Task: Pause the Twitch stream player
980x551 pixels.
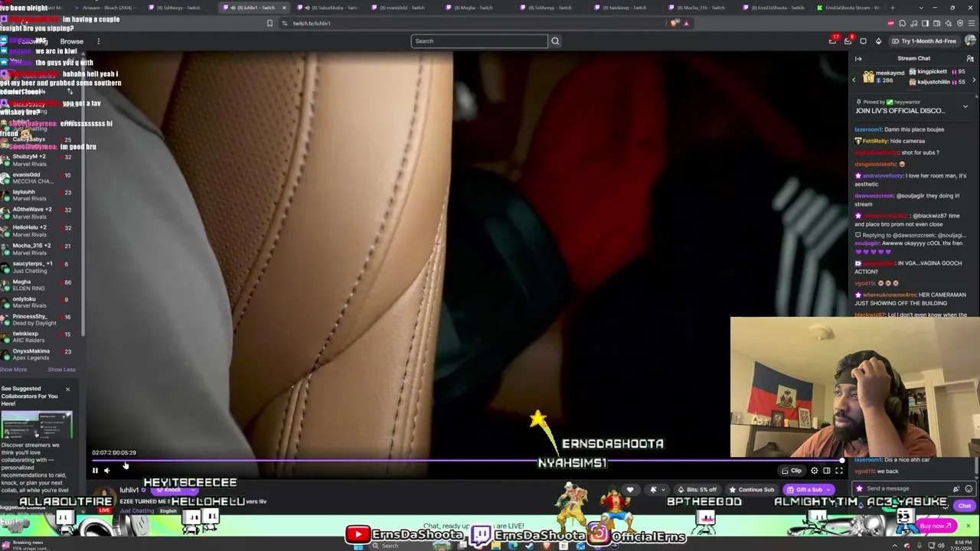Action: tap(95, 471)
